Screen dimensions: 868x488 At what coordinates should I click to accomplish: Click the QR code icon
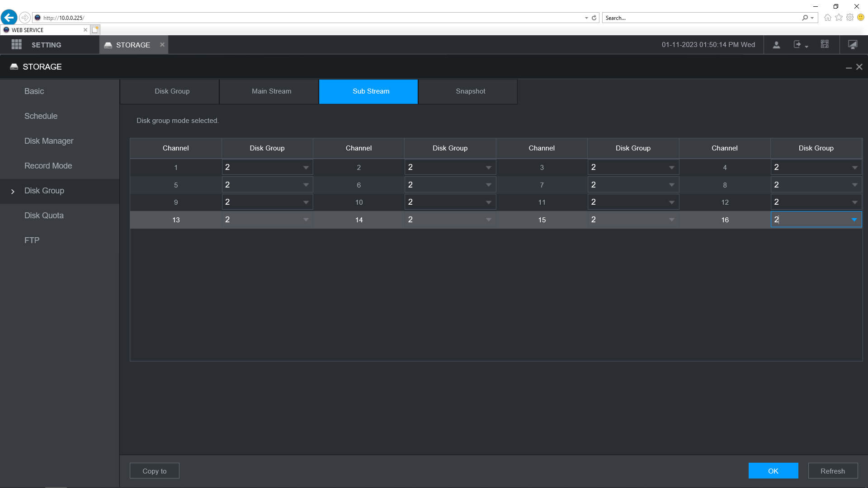pos(825,44)
